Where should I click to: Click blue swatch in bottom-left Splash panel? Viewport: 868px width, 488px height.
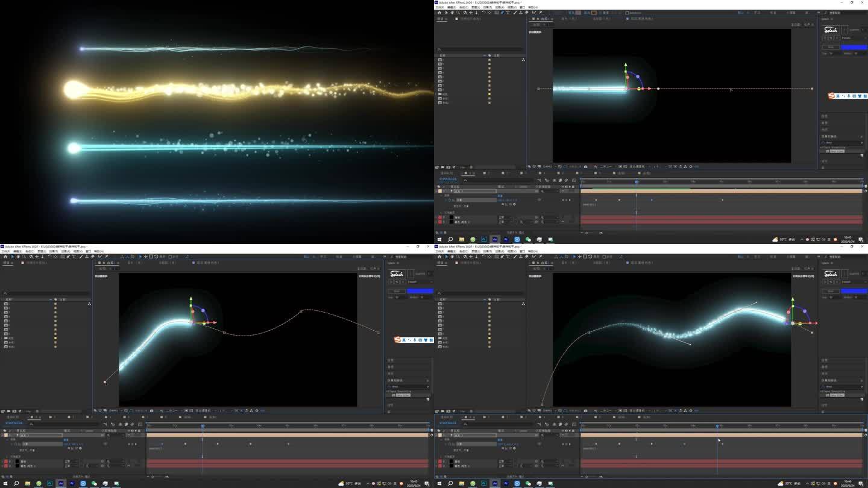click(420, 291)
